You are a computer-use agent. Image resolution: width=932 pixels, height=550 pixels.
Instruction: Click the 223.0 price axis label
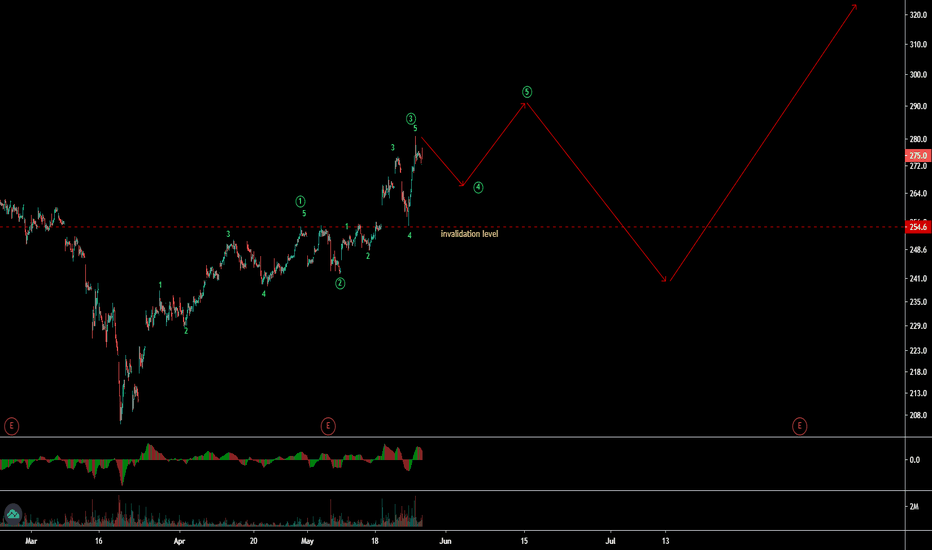(x=918, y=351)
